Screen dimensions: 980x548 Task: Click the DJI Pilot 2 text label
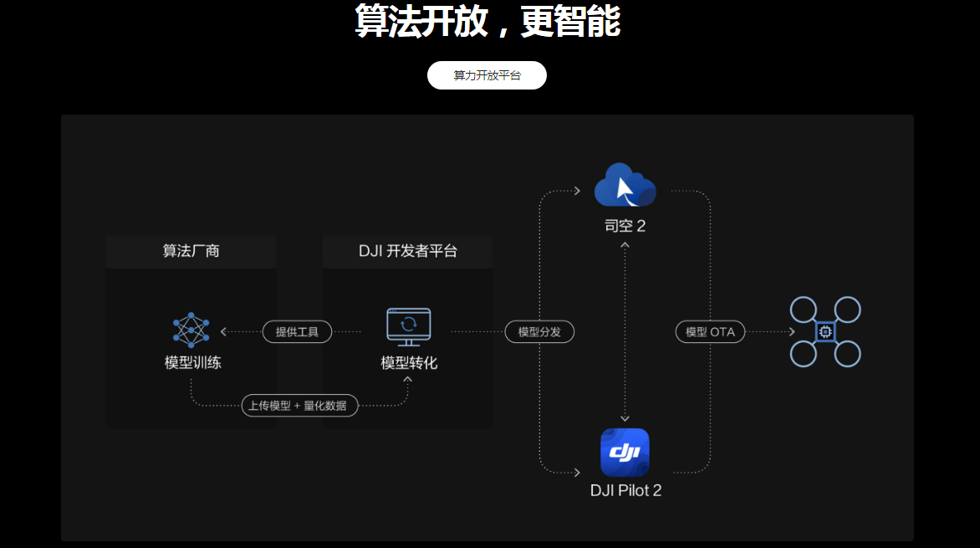point(625,491)
